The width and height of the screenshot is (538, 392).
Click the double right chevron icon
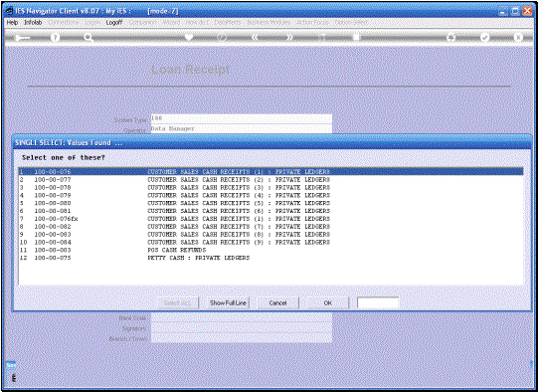(x=289, y=37)
